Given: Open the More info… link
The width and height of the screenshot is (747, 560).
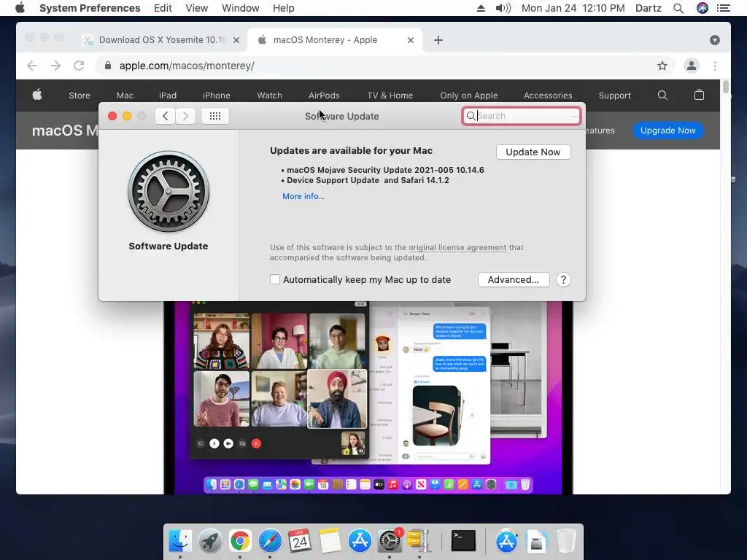Looking at the screenshot, I should 303,196.
